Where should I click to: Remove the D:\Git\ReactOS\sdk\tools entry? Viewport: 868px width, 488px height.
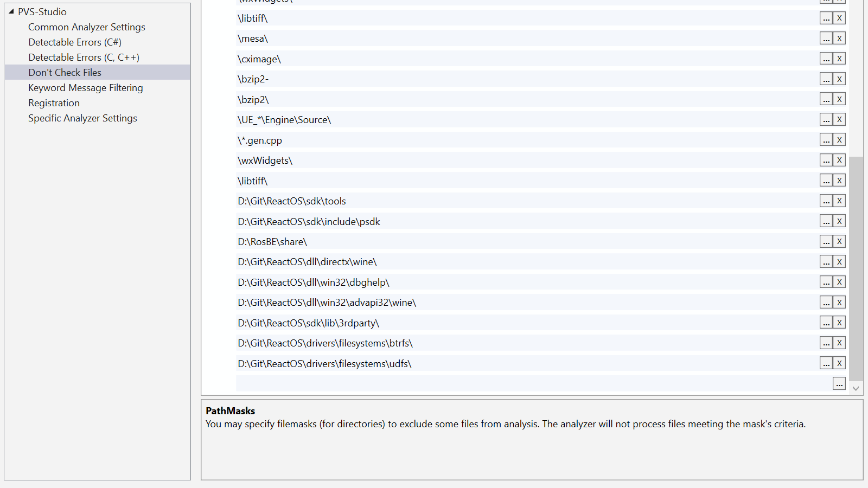pos(839,201)
